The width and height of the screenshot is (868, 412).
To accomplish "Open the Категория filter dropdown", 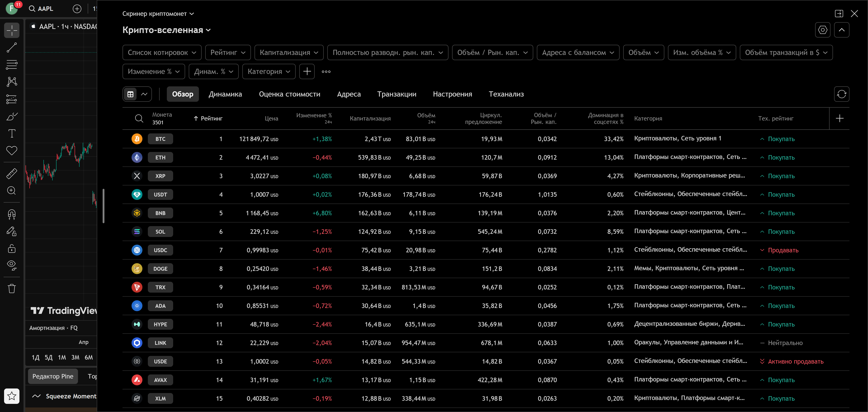I will (x=269, y=71).
